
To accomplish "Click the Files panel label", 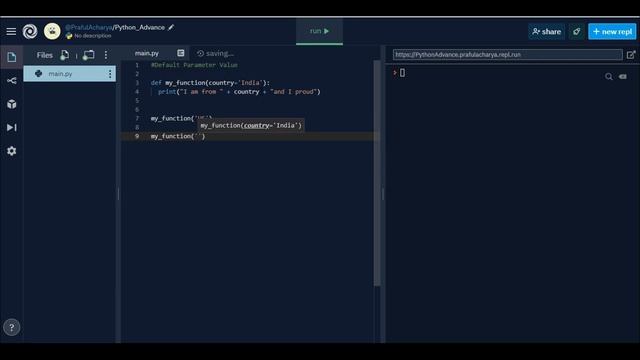I will click(44, 55).
